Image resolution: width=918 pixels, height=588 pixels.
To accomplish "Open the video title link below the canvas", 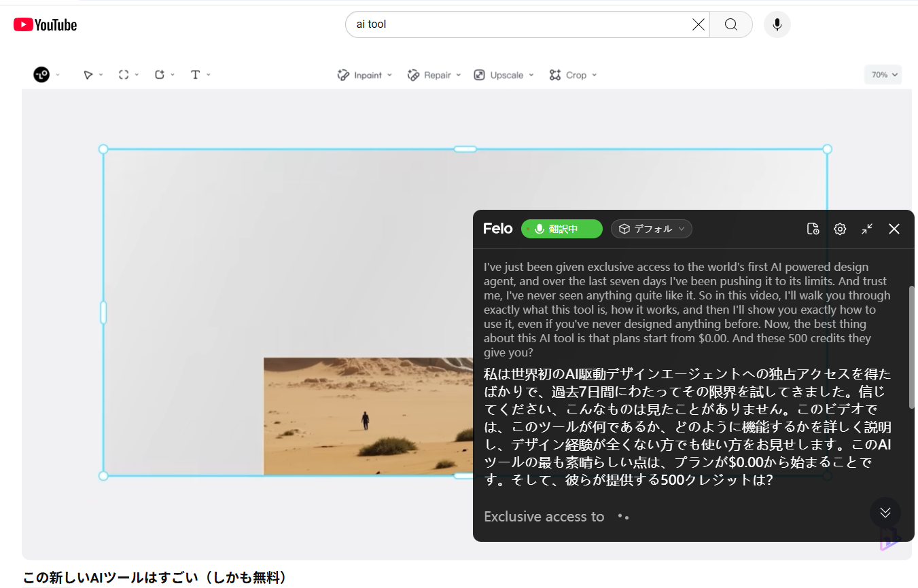I will point(154,578).
